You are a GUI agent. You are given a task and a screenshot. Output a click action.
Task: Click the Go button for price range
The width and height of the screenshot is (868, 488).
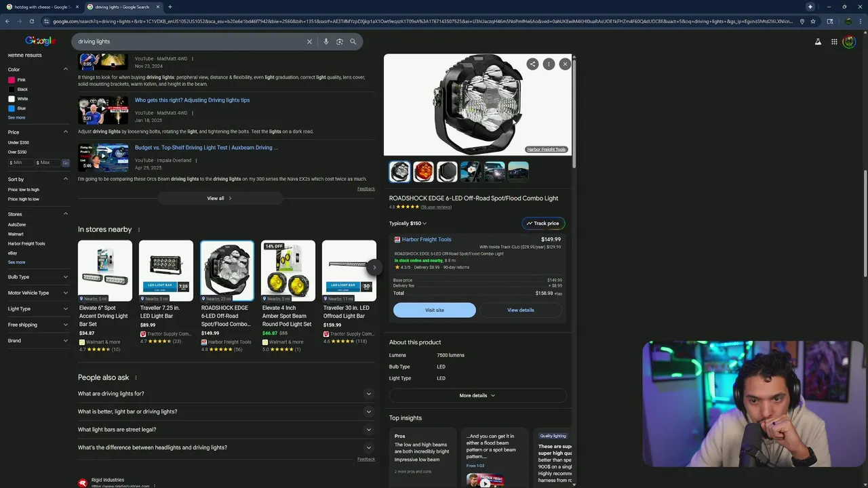(66, 163)
